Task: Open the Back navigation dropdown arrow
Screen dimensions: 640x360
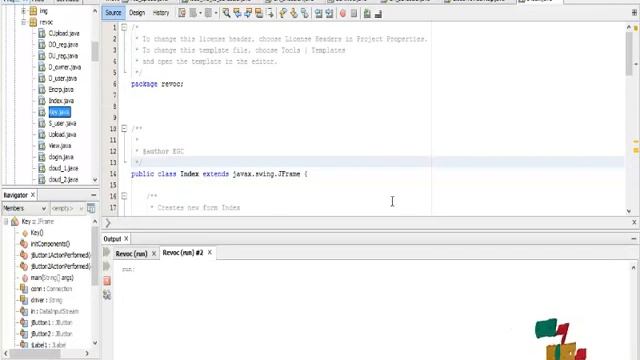Action: (x=200, y=13)
